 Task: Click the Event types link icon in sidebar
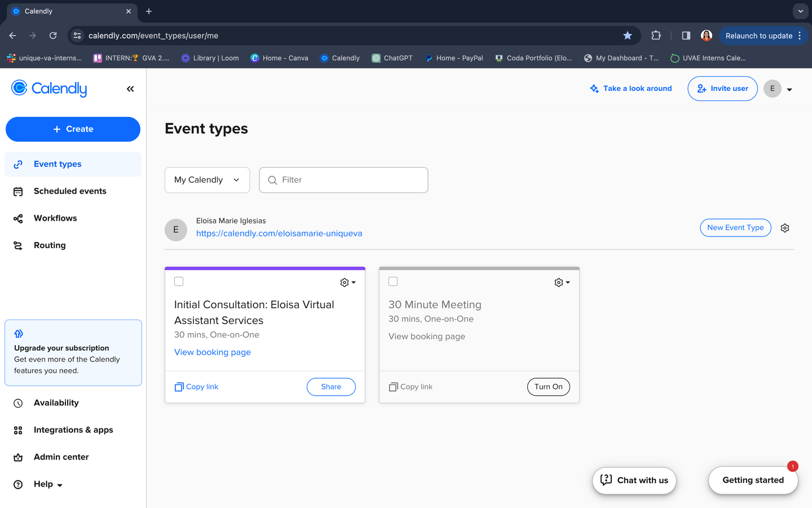coord(18,164)
